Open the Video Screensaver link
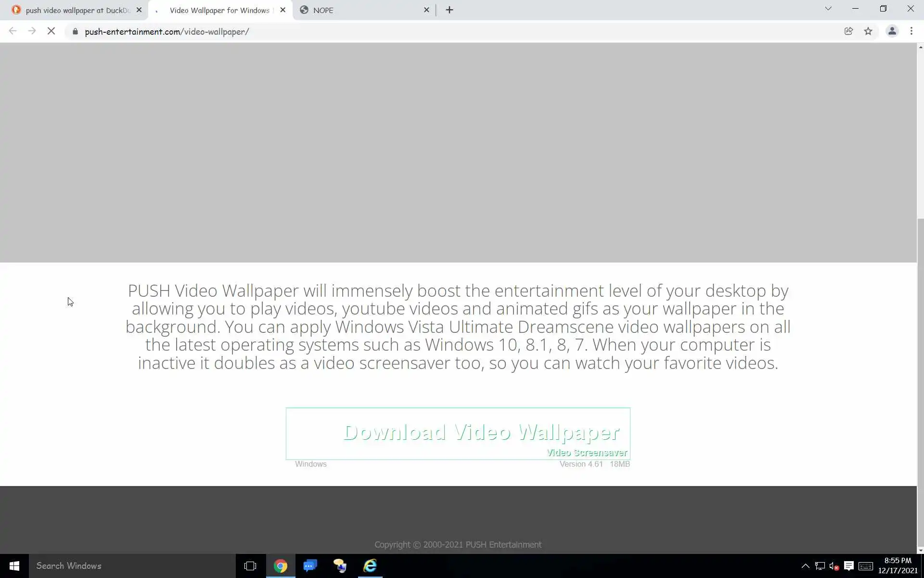924x578 pixels. pos(587,453)
